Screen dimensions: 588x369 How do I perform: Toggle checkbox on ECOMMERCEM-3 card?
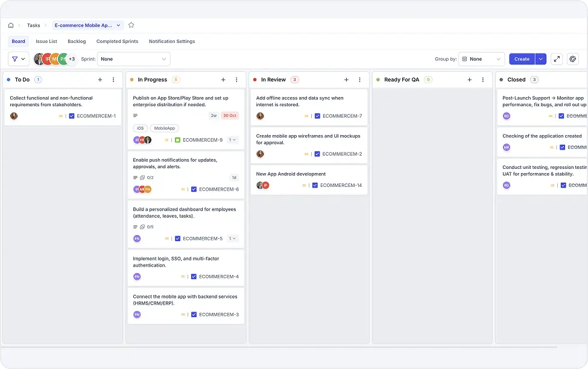point(194,315)
